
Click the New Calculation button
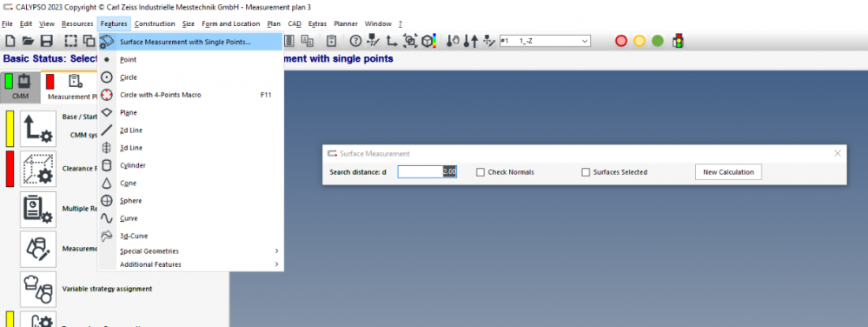(x=728, y=172)
